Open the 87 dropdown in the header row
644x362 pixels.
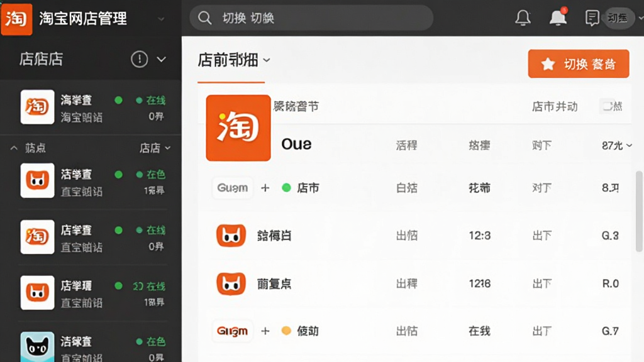[x=616, y=145]
